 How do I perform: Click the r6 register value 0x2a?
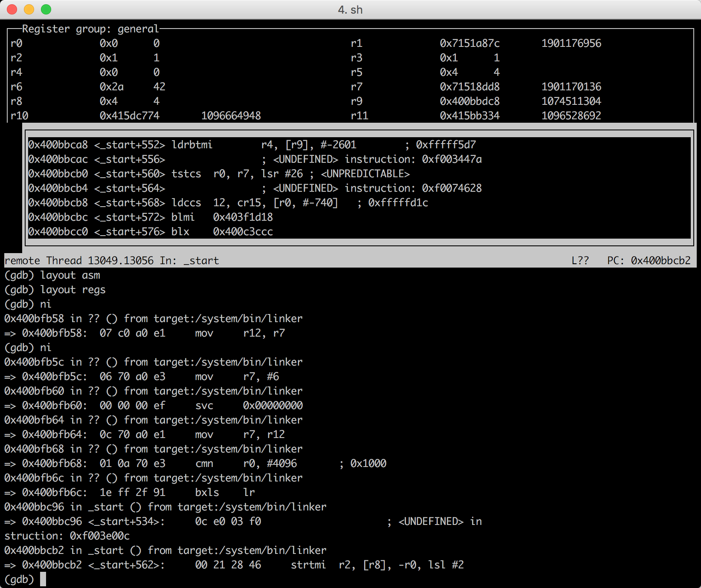tap(111, 87)
